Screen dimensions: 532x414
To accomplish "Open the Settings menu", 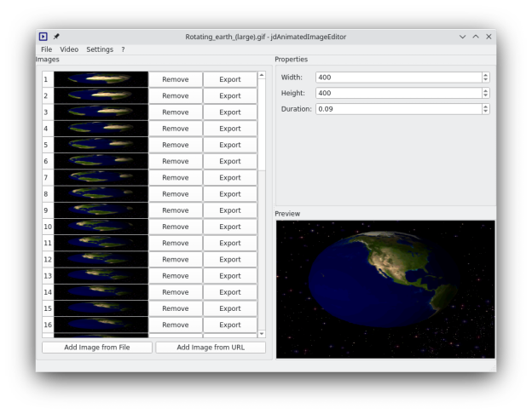I will 100,49.
